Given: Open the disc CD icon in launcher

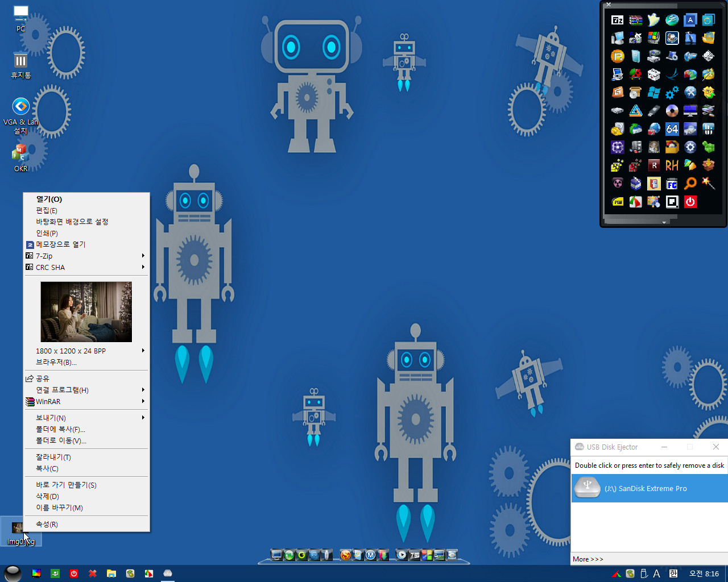Looking at the screenshot, I should click(672, 111).
